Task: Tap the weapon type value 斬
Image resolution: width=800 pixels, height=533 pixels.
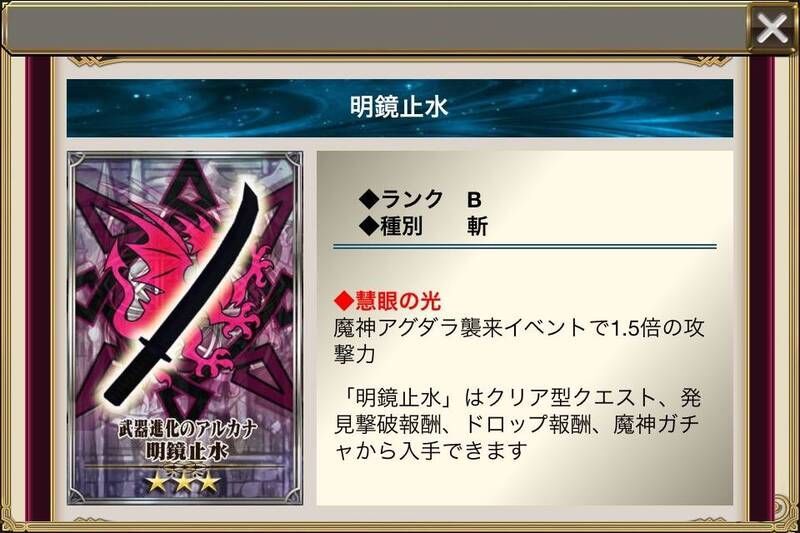Action: pos(478,226)
